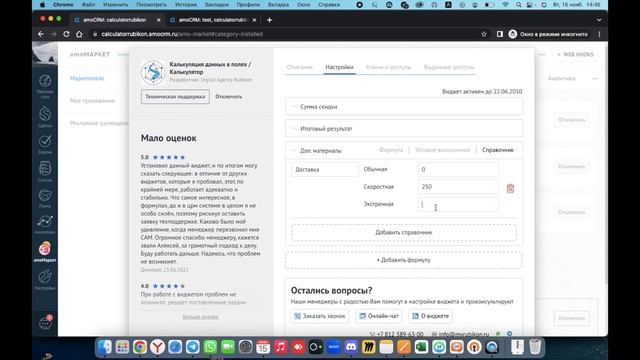Image resolution: width=640 pixels, height=360 pixels.
Task: Open a new browser tab
Action: [x=269, y=20]
